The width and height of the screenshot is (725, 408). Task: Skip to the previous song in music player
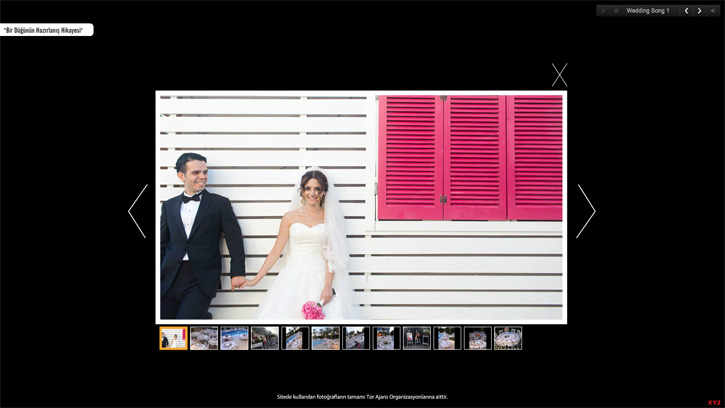click(x=687, y=11)
